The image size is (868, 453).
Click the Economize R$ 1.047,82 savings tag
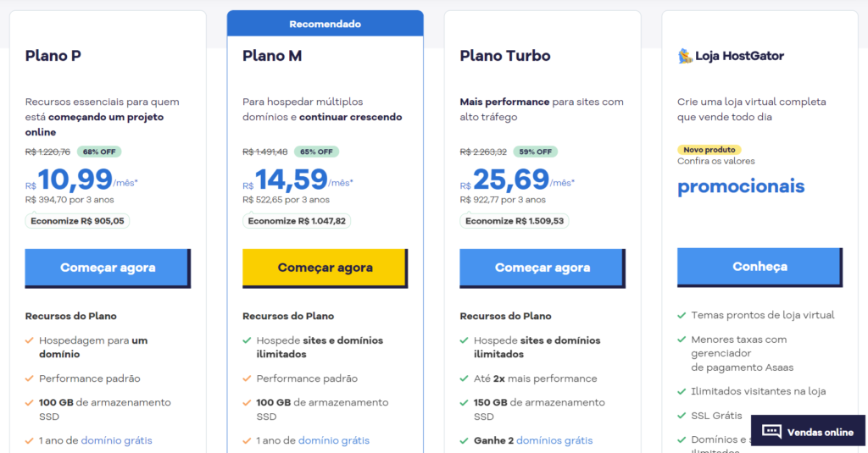pos(297,221)
